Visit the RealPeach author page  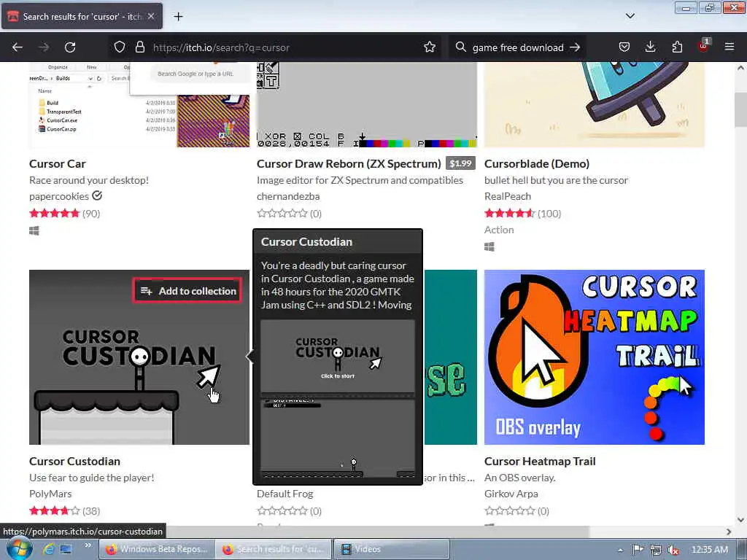point(508,196)
